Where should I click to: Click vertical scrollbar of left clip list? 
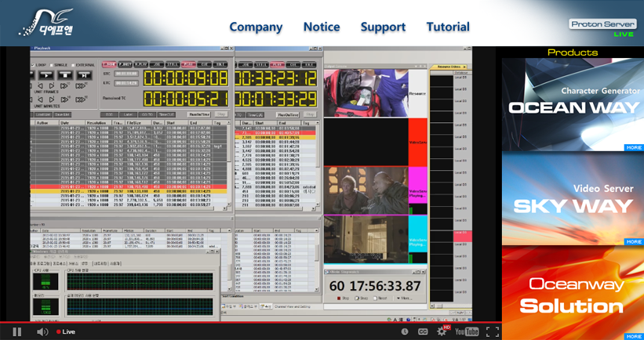coord(229,164)
